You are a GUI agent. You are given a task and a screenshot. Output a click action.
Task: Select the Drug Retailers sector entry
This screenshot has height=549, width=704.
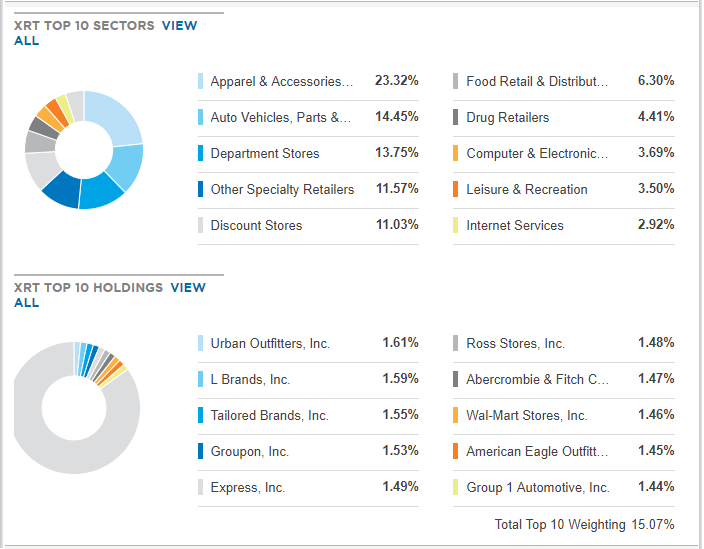pyautogui.click(x=507, y=117)
